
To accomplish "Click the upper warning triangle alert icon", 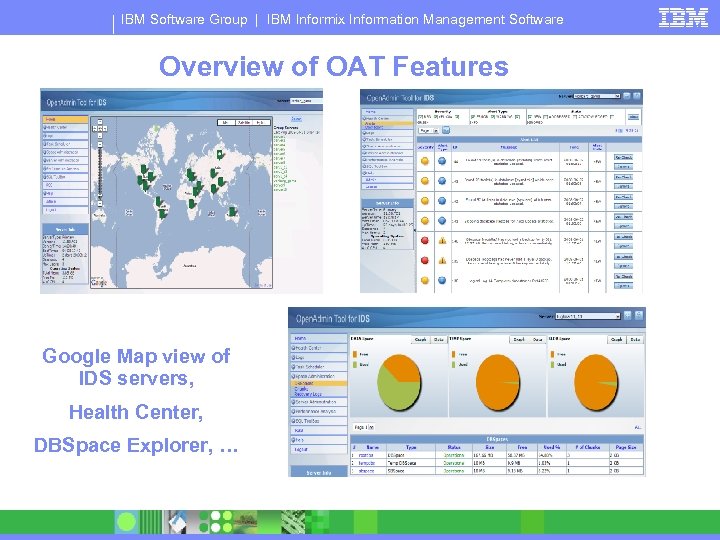I will (x=442, y=240).
